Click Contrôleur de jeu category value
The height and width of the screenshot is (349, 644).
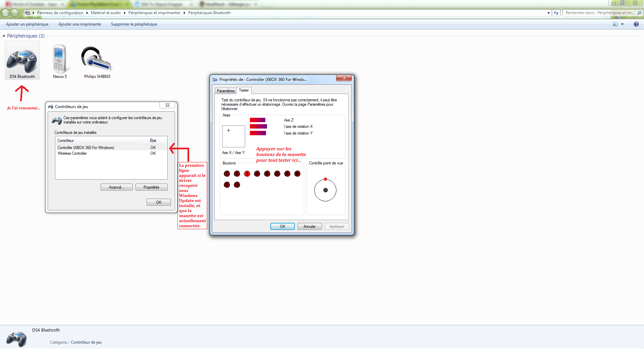click(86, 342)
